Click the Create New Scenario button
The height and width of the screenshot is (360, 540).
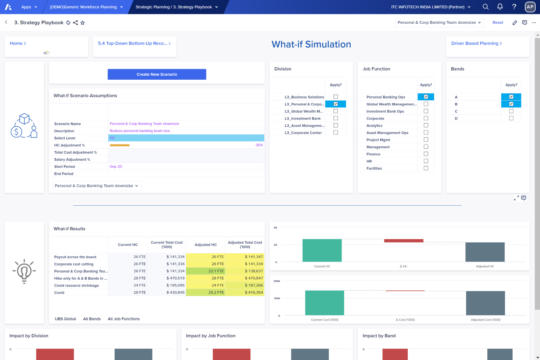tap(157, 74)
